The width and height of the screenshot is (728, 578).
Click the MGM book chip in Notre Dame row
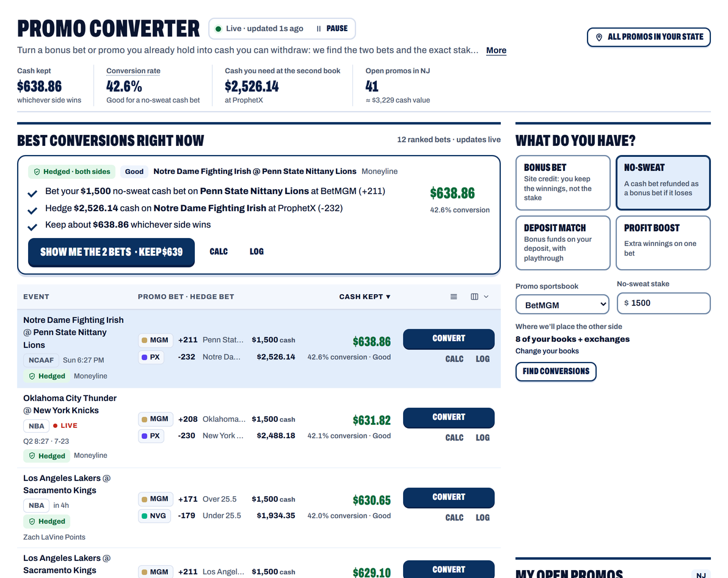[x=156, y=340]
